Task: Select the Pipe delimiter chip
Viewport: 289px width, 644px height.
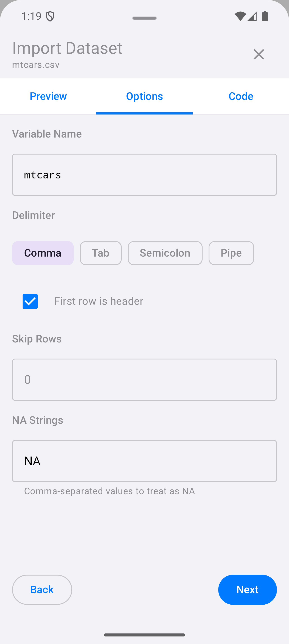Action: (231, 253)
